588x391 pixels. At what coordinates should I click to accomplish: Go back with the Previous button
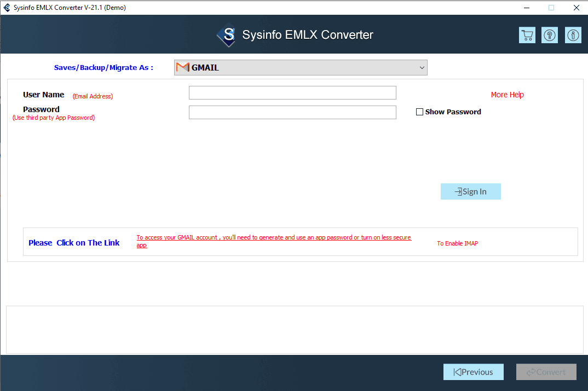[473, 372]
